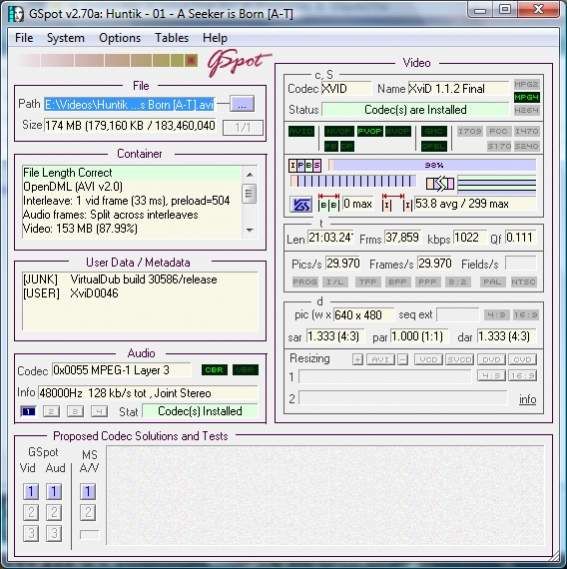
Task: Click GSpot Vid test button 1
Action: [30, 491]
